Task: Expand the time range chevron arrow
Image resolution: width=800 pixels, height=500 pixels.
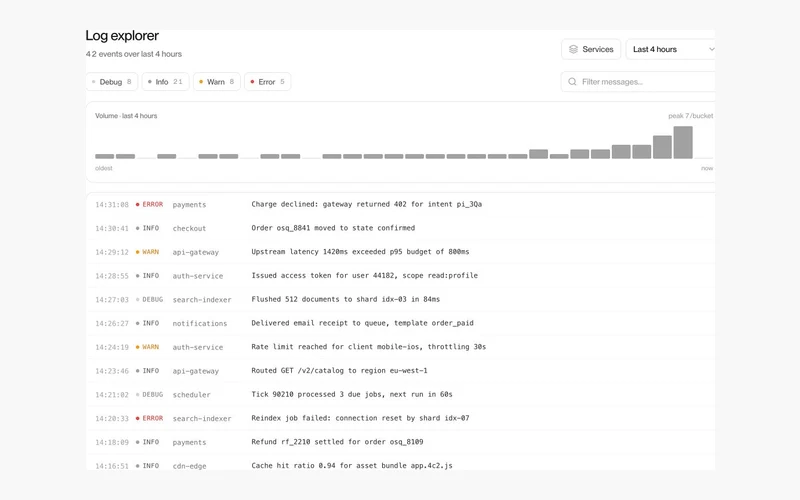Action: [711, 49]
